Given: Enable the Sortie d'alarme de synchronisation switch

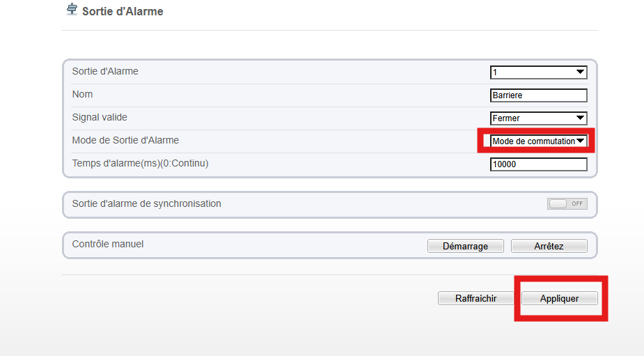Looking at the screenshot, I should 567,203.
